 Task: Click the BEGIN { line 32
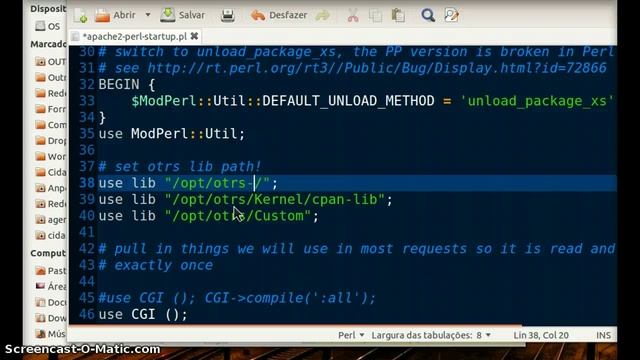coord(127,84)
